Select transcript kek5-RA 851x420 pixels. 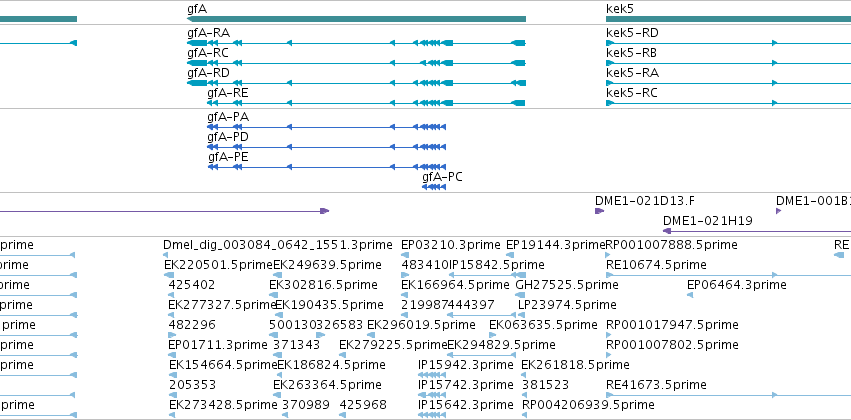(632, 73)
